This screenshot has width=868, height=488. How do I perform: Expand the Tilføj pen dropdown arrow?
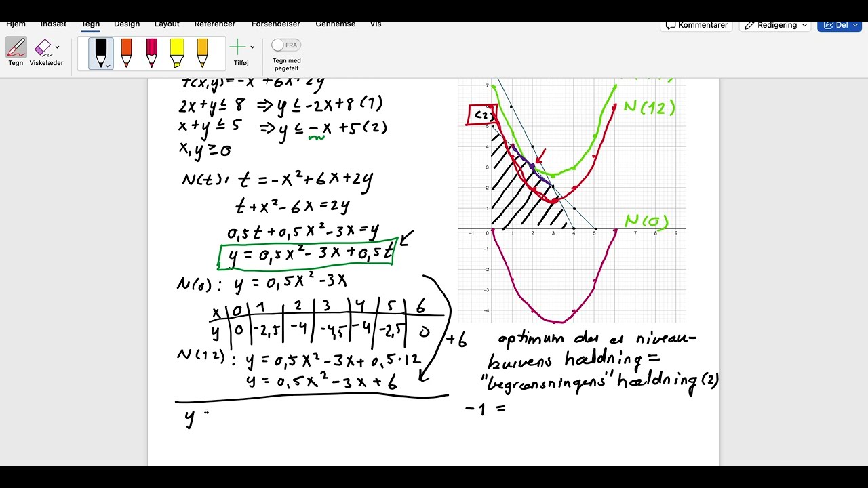(252, 47)
